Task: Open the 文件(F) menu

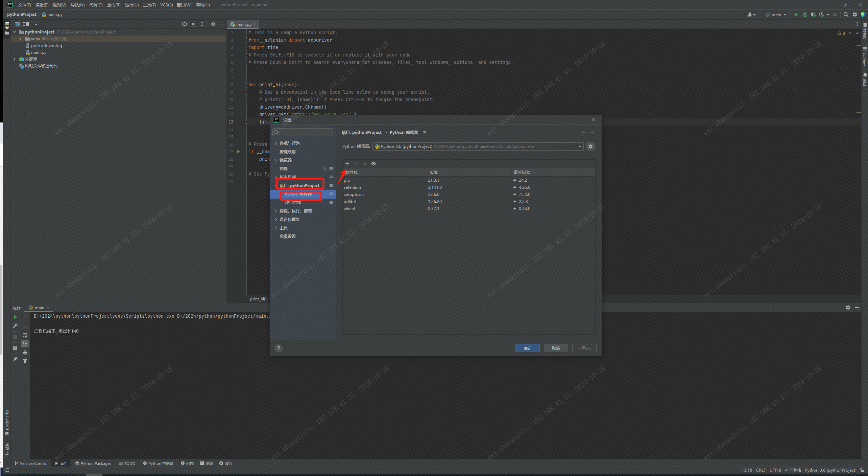Action: click(x=24, y=5)
